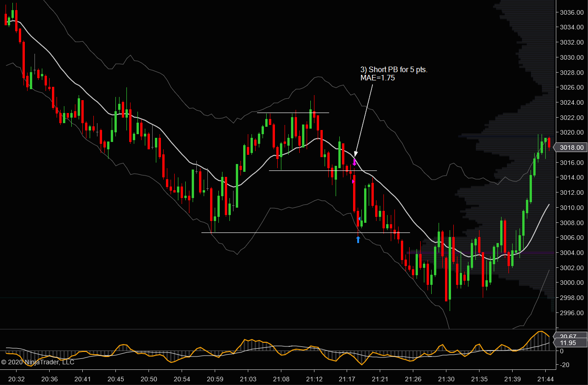588x385 pixels.
Task: Click the 3036.00 price axis label
Action: [572, 12]
